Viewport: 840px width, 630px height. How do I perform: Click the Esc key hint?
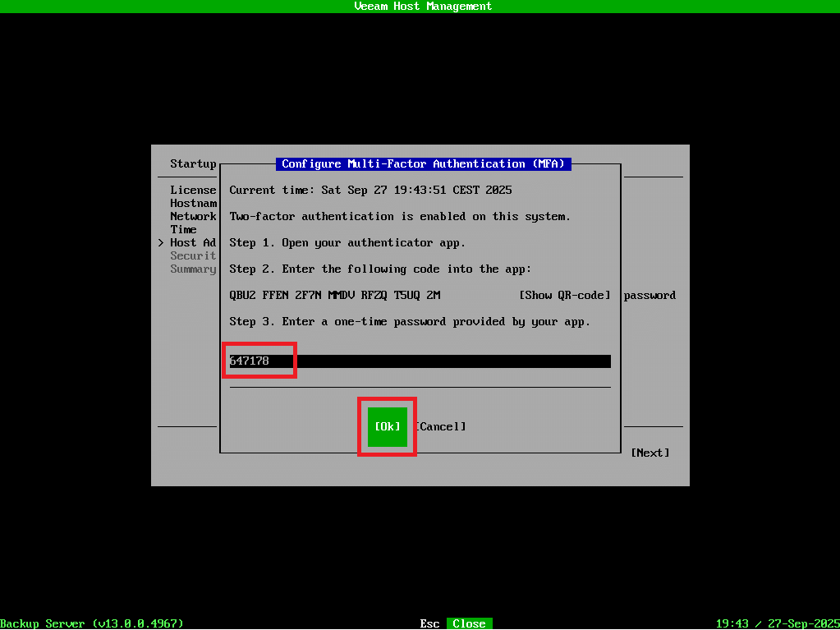click(x=429, y=623)
